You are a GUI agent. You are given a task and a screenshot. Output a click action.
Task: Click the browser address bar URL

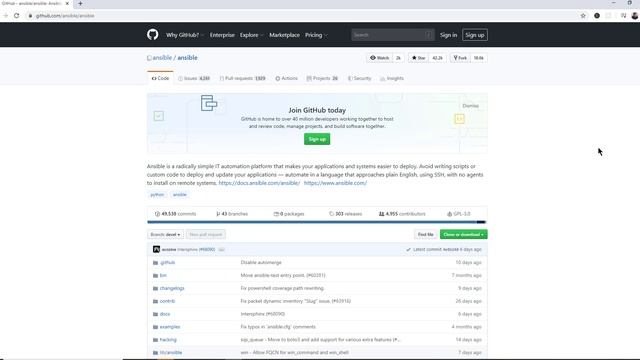[x=65, y=16]
